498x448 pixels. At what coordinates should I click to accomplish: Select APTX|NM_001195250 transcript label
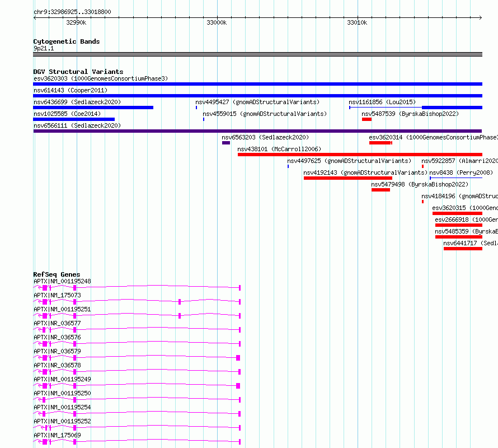(x=62, y=393)
